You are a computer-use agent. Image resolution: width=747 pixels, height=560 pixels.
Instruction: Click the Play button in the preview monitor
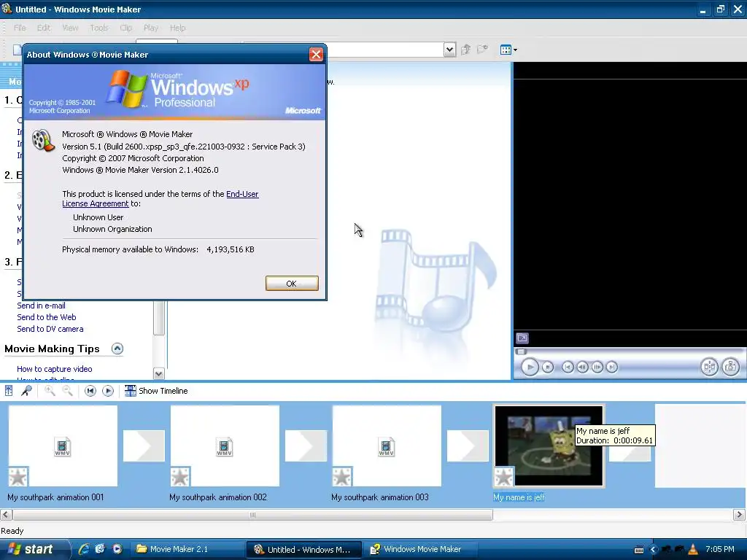pyautogui.click(x=530, y=367)
